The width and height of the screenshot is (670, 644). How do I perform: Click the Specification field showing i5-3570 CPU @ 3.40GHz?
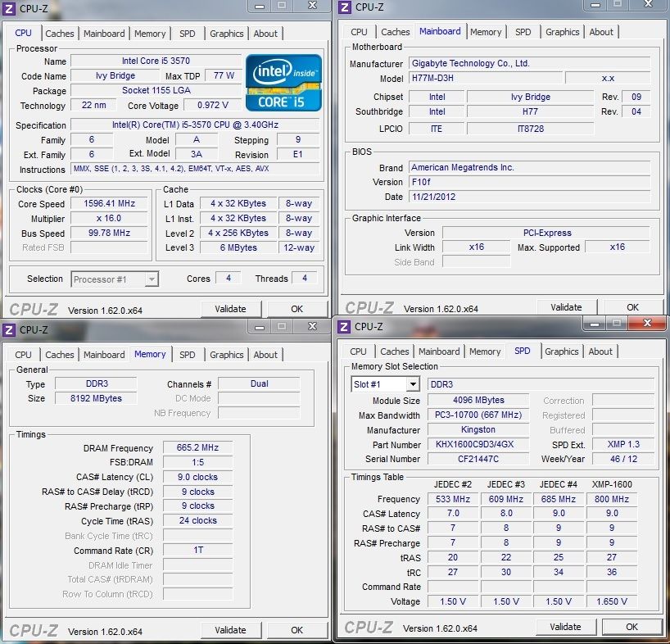(x=195, y=125)
